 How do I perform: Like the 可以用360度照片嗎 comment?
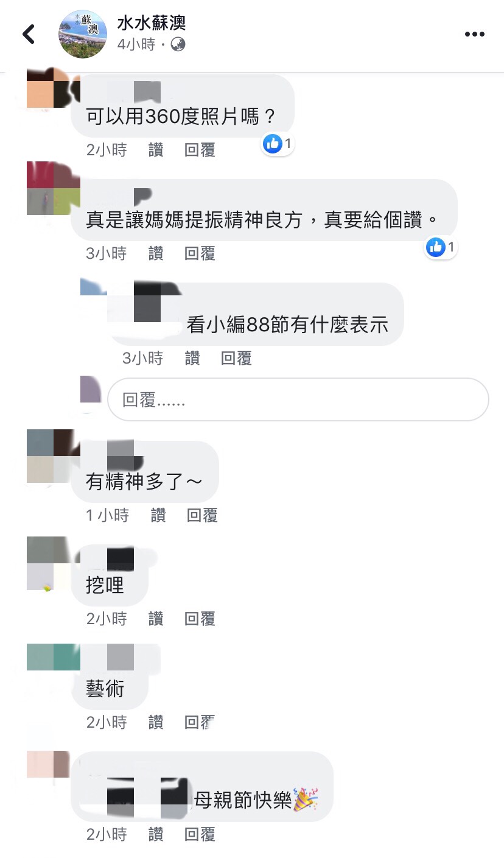click(x=156, y=150)
